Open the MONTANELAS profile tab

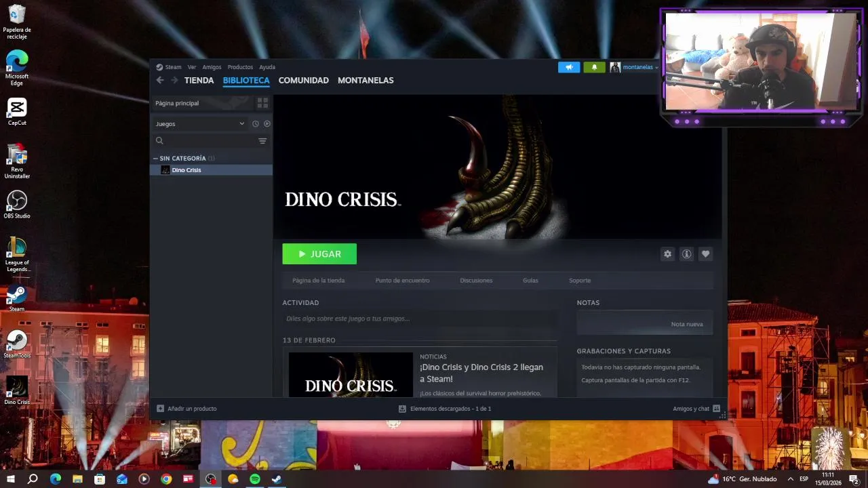366,80
